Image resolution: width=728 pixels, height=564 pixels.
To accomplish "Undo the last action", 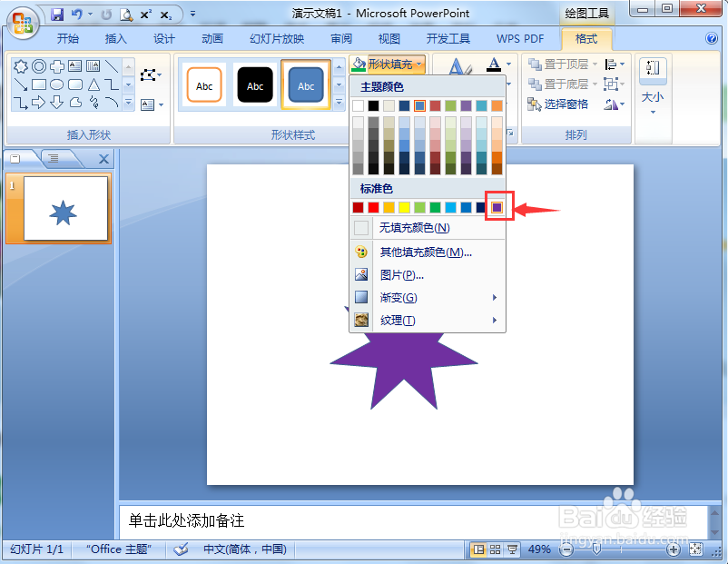I will click(x=76, y=15).
